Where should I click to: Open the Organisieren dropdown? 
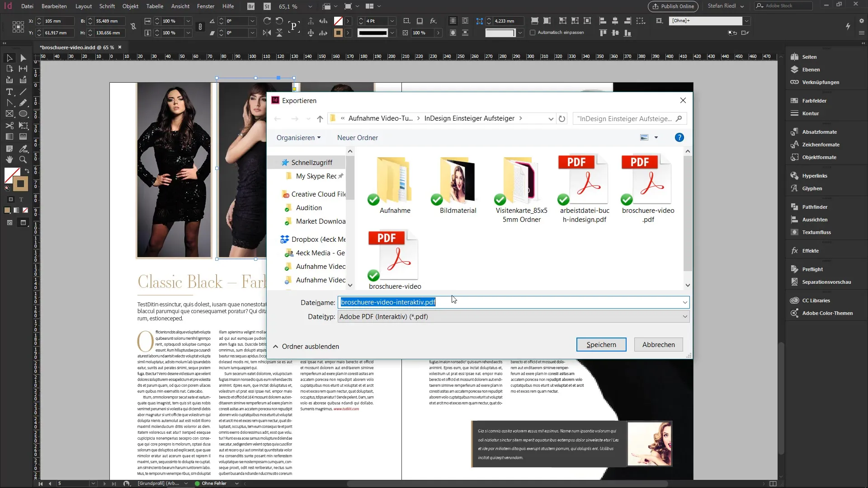tap(298, 138)
